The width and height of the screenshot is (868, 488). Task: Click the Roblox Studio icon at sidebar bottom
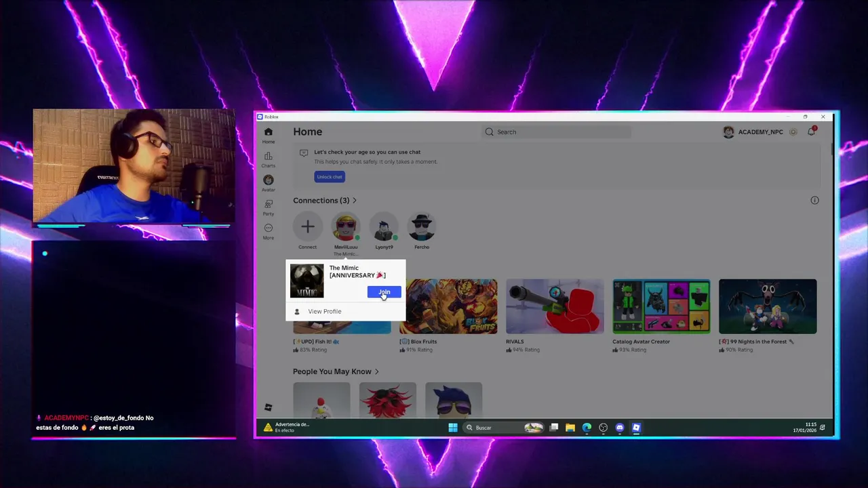pos(269,407)
